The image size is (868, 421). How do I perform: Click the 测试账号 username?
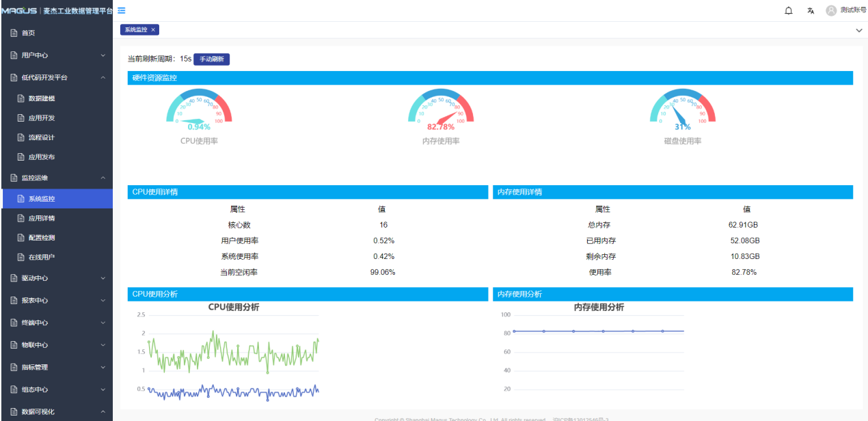tap(853, 10)
